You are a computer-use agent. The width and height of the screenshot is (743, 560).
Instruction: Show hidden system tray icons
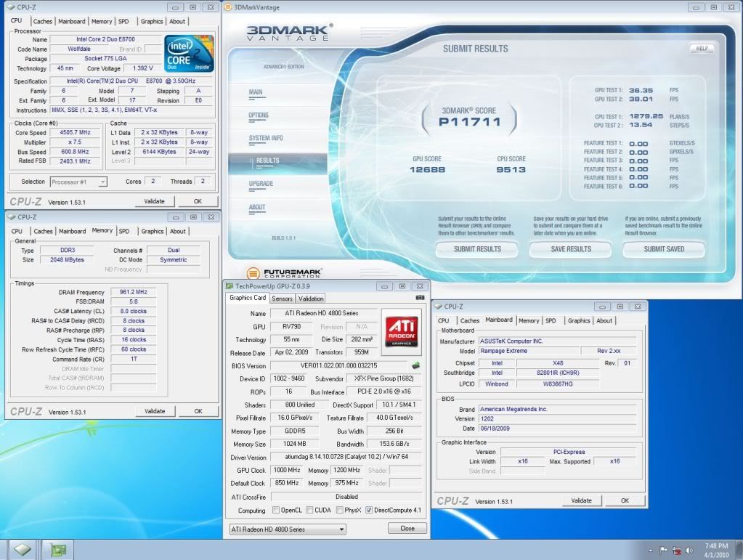[651, 551]
